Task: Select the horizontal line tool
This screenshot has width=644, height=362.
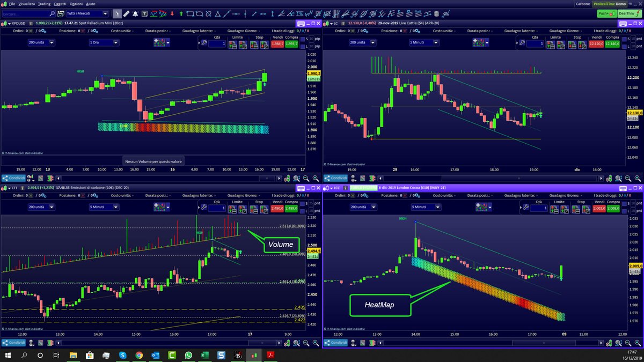Action: click(236, 13)
